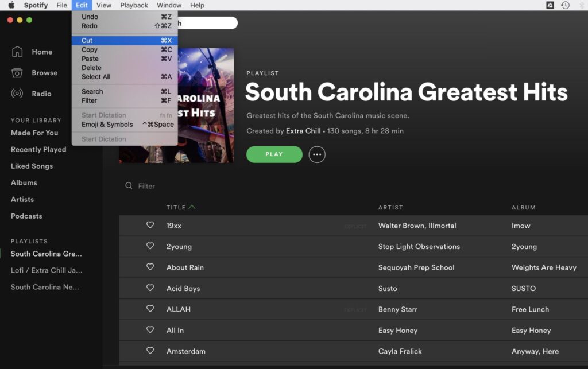This screenshot has width=588, height=369.
Task: Open Browse via its sidebar icon
Action: (17, 73)
